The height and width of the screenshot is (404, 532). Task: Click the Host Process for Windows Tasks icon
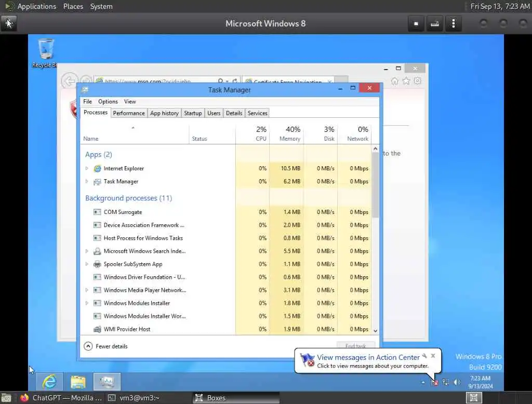click(97, 238)
